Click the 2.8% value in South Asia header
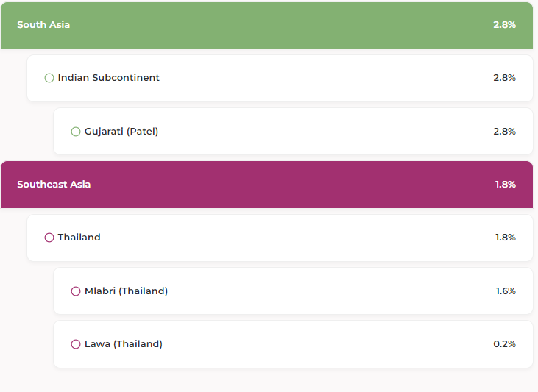 click(504, 25)
